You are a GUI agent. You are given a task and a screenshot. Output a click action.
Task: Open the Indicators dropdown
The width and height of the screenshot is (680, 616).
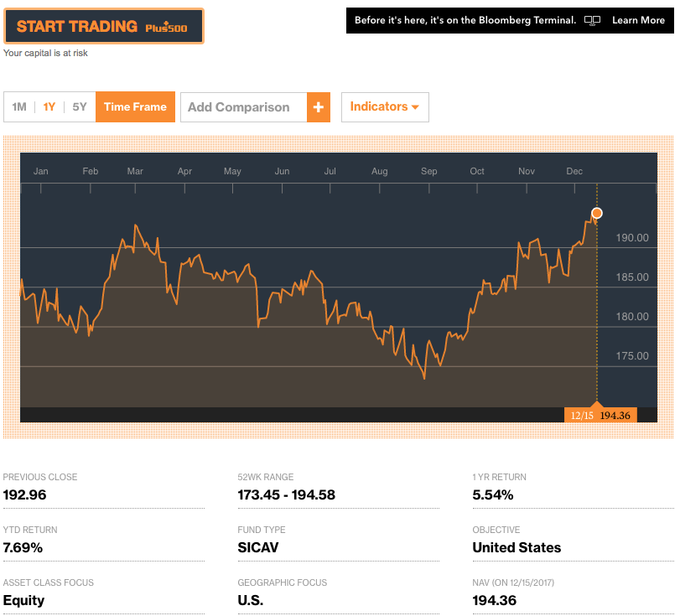point(385,107)
